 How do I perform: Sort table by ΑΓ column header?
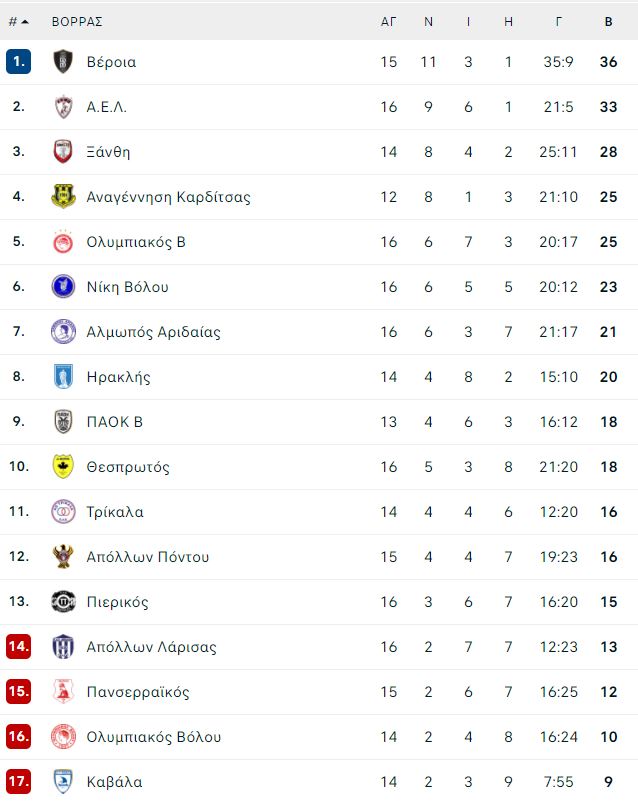click(388, 22)
